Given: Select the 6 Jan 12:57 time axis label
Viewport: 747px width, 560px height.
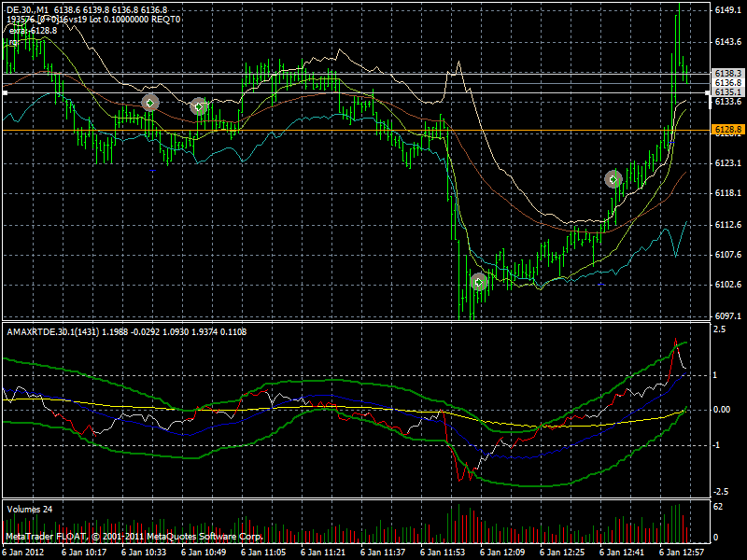Looking at the screenshot, I should click(683, 551).
